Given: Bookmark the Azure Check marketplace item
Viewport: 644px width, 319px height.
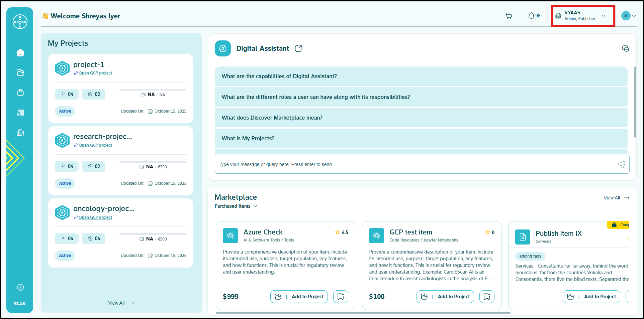Looking at the screenshot, I should [x=341, y=296].
